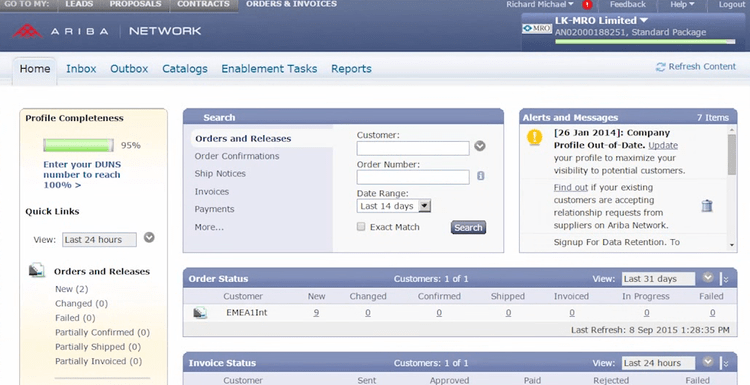Click the Logout link
Image resolution: width=750 pixels, height=385 pixels.
(732, 4)
